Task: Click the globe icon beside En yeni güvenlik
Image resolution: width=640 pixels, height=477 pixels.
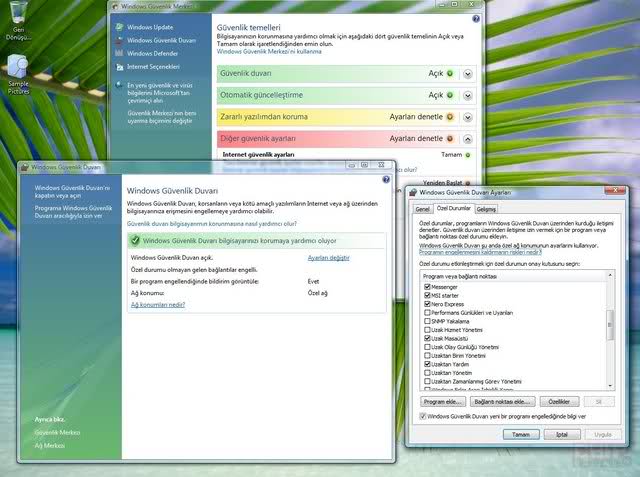Action: (119, 85)
